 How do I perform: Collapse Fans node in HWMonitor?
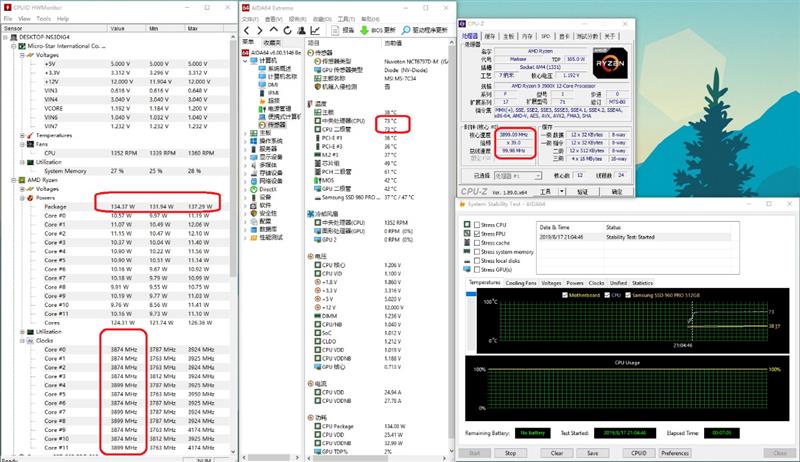[x=22, y=144]
